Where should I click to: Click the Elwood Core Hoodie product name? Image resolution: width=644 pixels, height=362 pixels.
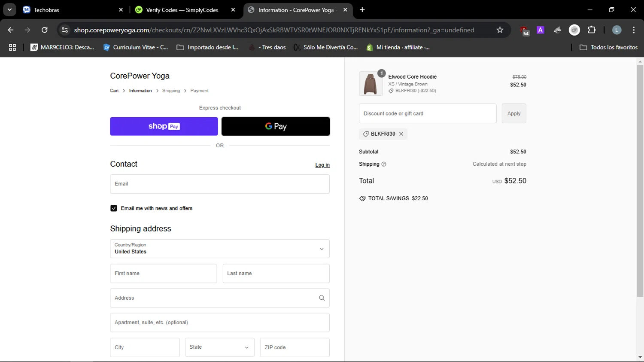pyautogui.click(x=412, y=77)
